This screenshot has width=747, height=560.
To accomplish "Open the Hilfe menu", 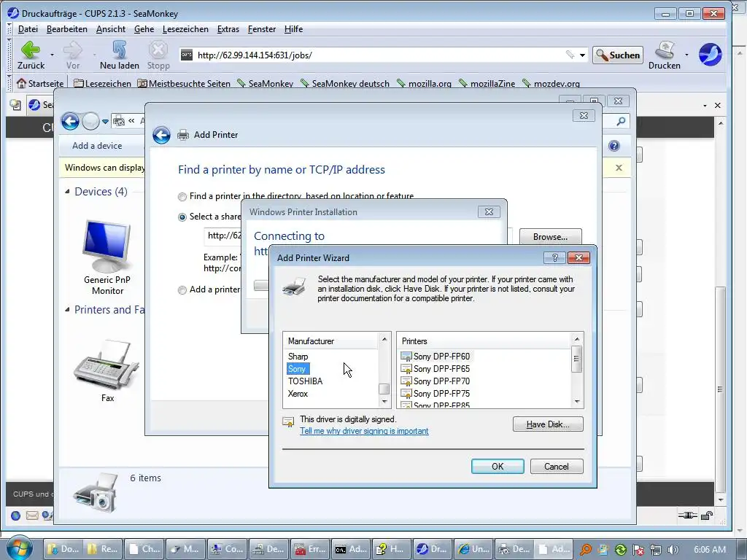I will click(293, 29).
